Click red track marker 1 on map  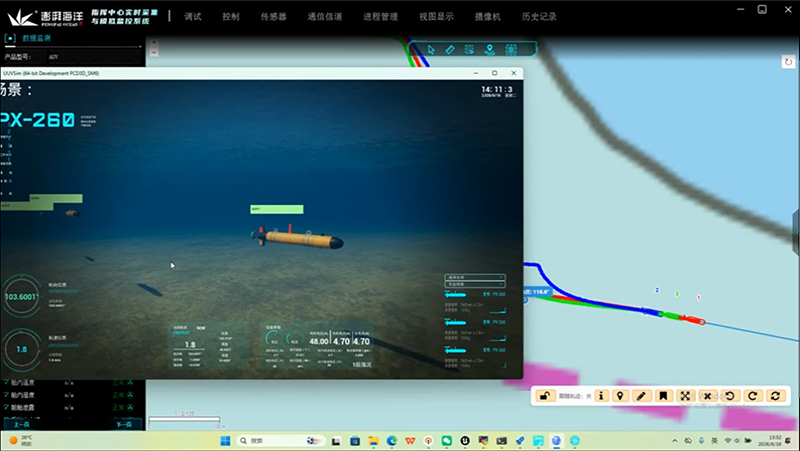tap(698, 297)
